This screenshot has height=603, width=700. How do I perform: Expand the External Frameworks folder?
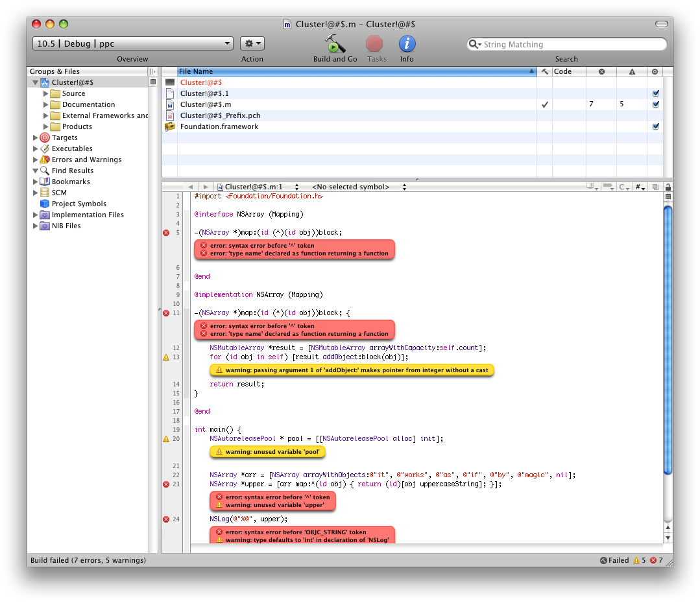[x=45, y=115]
